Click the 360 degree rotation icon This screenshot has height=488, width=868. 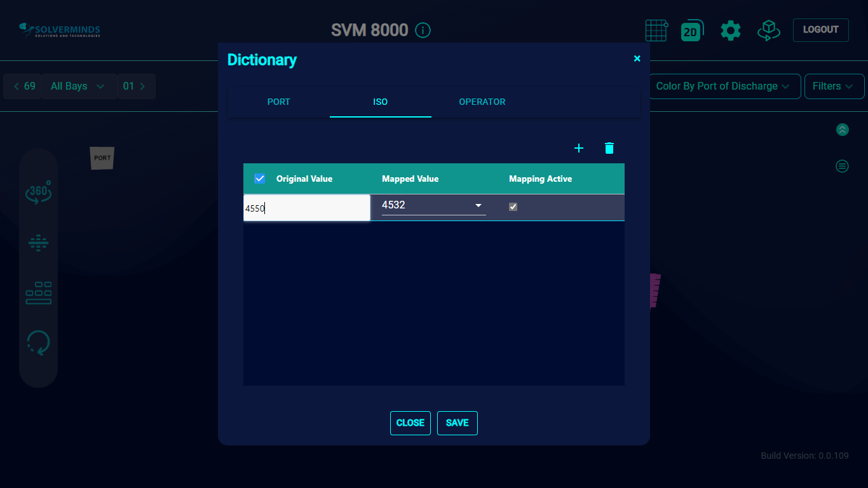click(x=39, y=193)
